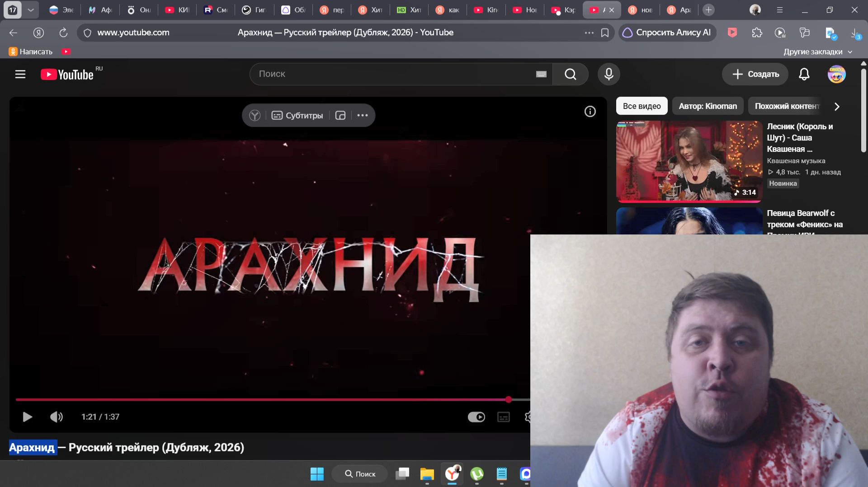This screenshot has width=868, height=487.
Task: Open the Лесник (Король и Шут) video title
Action: [x=800, y=138]
